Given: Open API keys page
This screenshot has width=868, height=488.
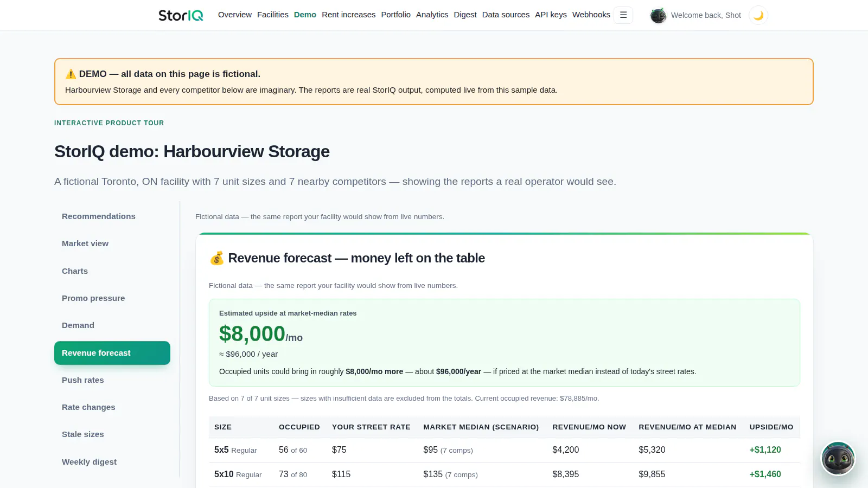Looking at the screenshot, I should 551,15.
